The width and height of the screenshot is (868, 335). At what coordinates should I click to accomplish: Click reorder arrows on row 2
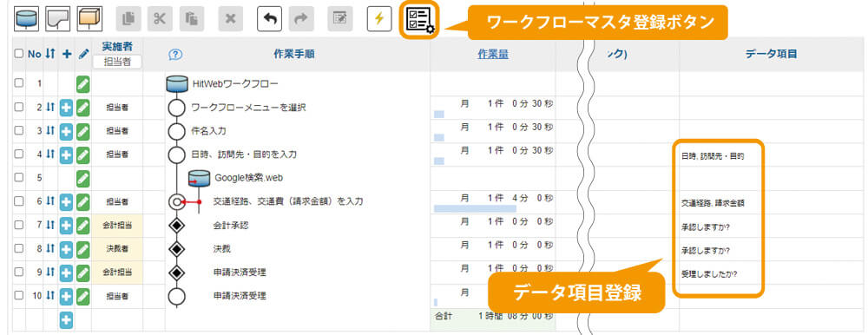tap(50, 108)
